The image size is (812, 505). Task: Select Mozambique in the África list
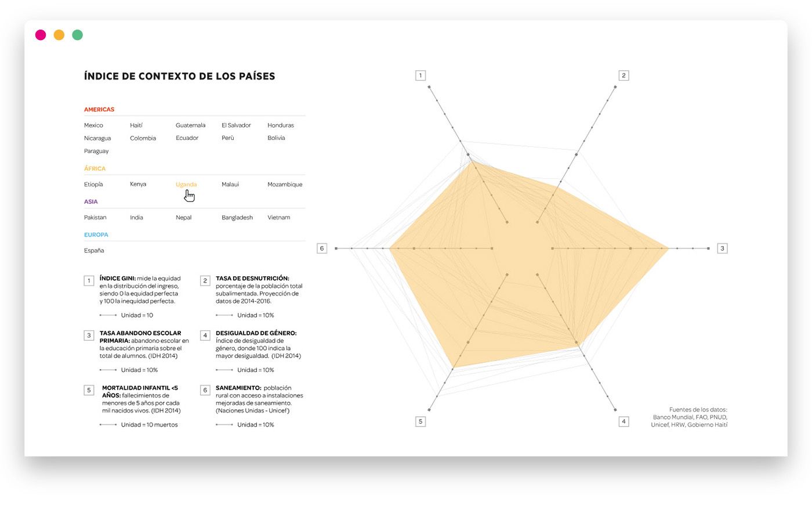[x=285, y=185]
